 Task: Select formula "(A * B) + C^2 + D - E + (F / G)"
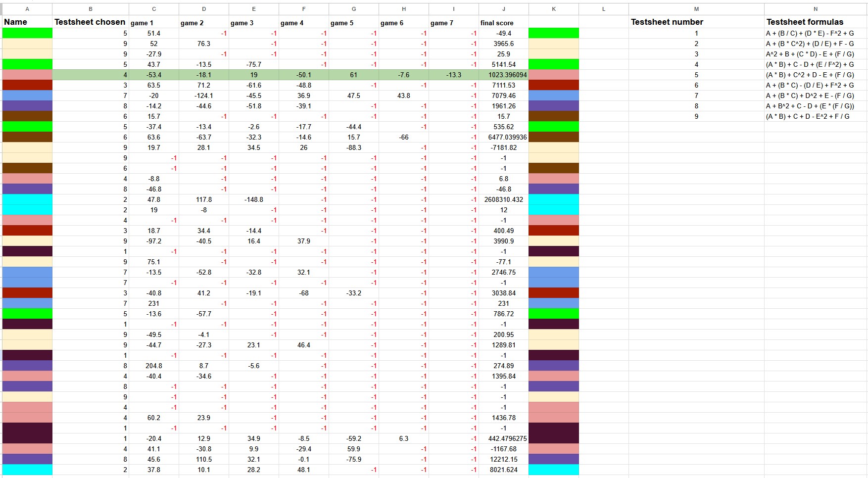(x=816, y=75)
